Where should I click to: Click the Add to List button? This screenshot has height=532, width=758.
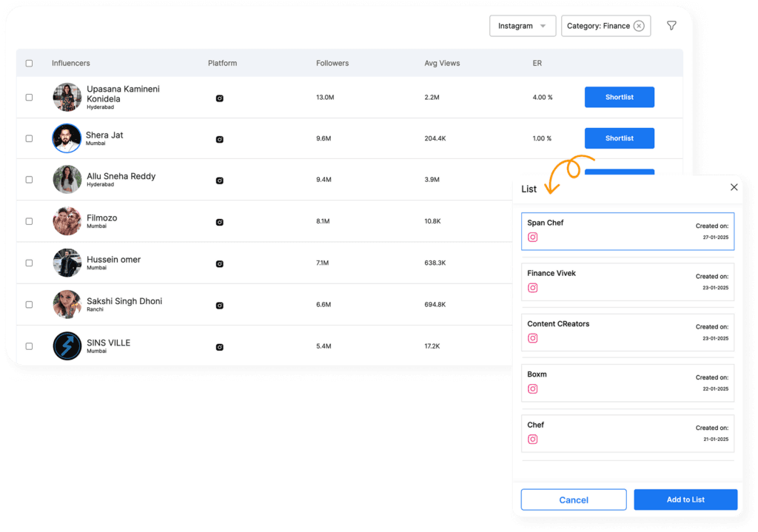(685, 499)
